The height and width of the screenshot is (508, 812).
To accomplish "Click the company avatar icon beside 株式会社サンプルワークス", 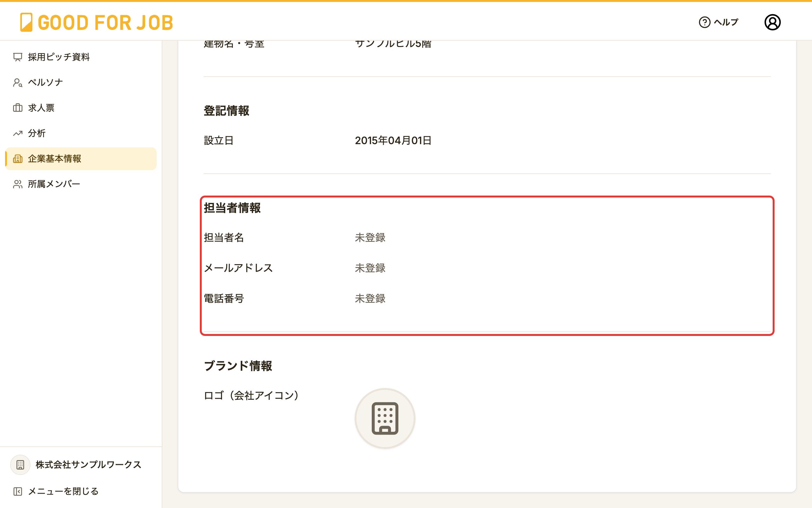I will 20,465.
